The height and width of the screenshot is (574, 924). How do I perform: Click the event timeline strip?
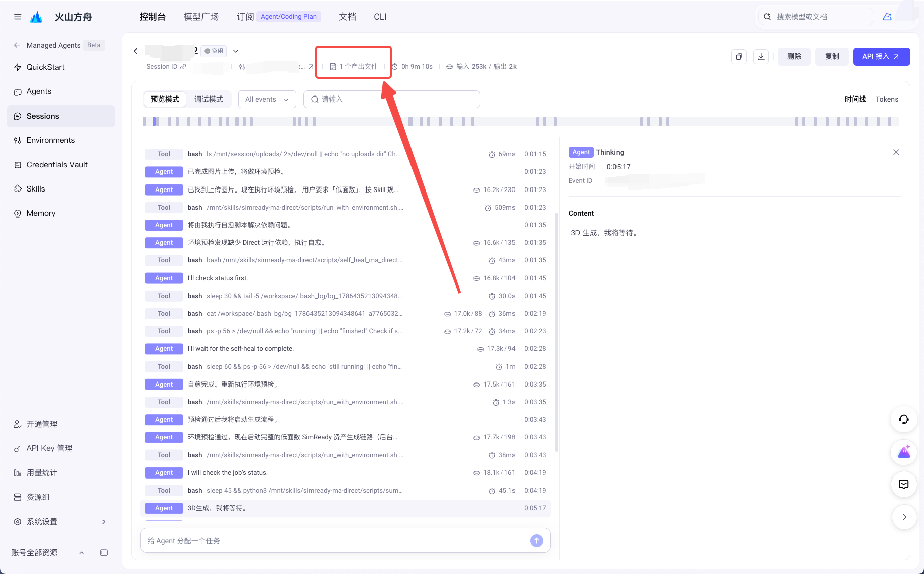pyautogui.click(x=521, y=121)
